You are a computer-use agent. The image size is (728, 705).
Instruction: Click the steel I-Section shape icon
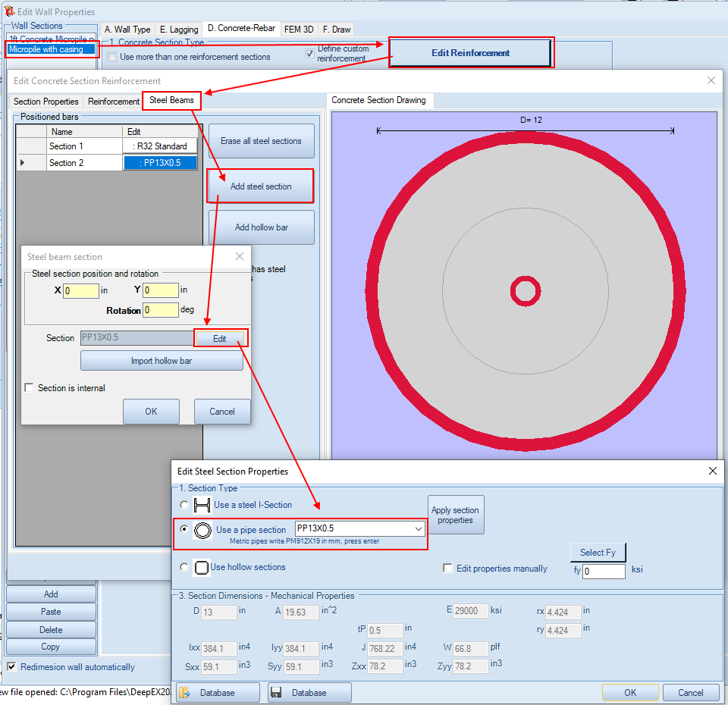[x=202, y=505]
